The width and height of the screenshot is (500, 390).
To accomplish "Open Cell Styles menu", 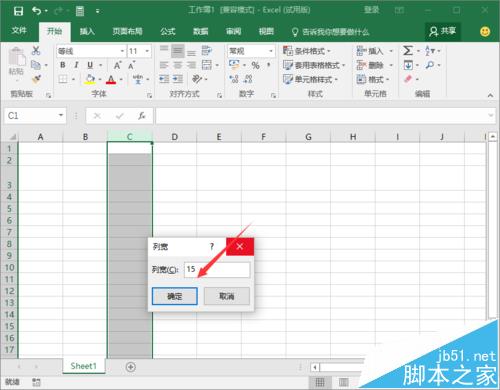I will tap(310, 79).
